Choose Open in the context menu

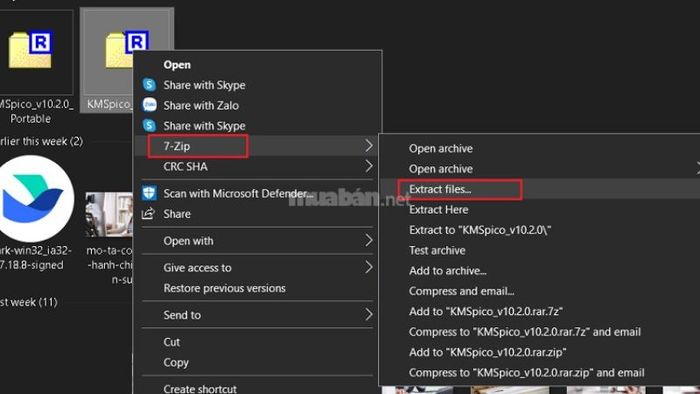(x=257, y=65)
